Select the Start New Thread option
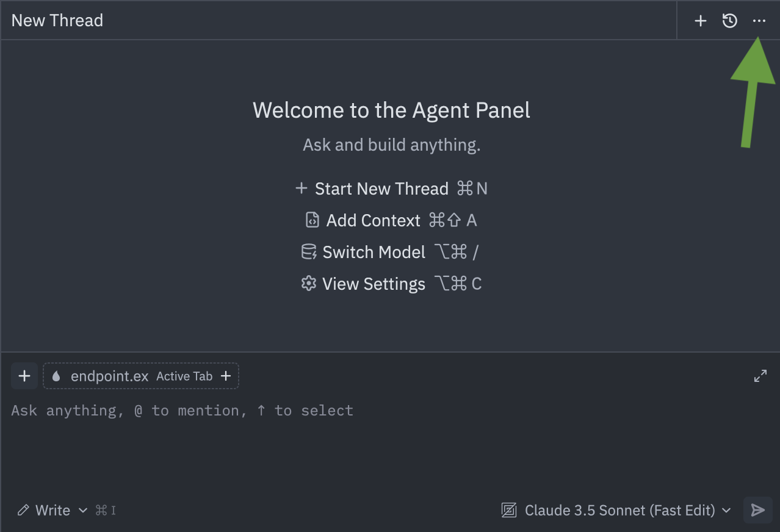Image resolution: width=780 pixels, height=532 pixels. 382,189
